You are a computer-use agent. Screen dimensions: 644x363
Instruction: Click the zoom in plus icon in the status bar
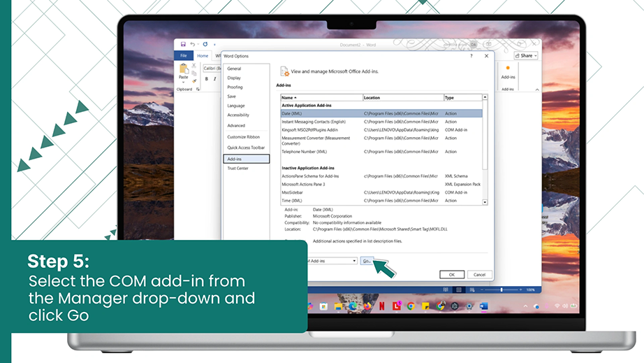(520, 290)
